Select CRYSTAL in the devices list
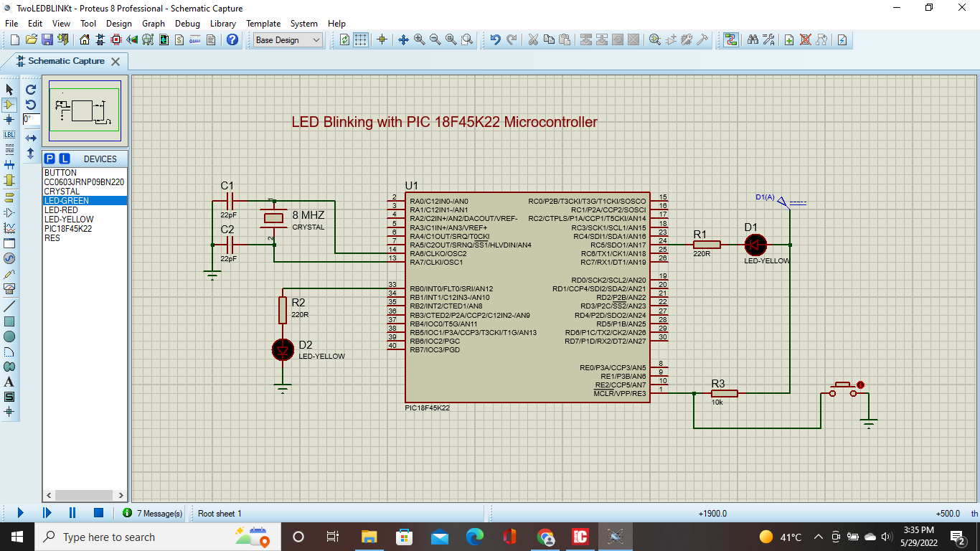This screenshot has height=551, width=980. (85, 192)
